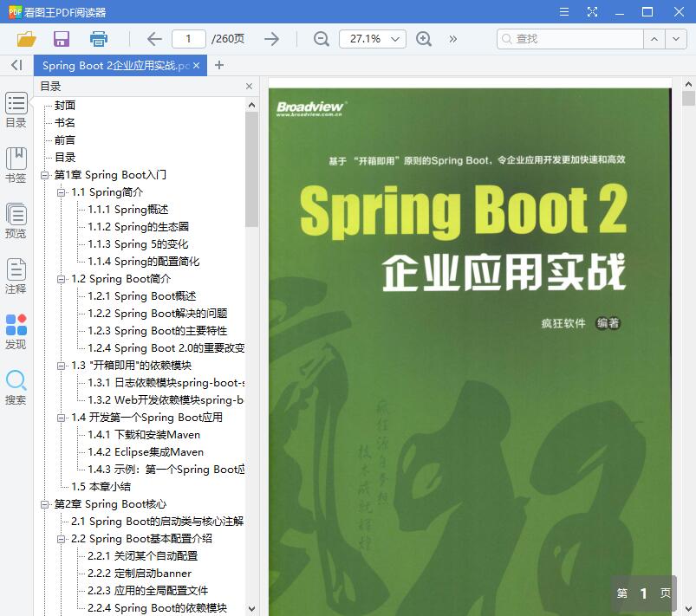Go to 1.1.4 Spring的配置简化
Viewport: 696px width, 616px height.
143,262
